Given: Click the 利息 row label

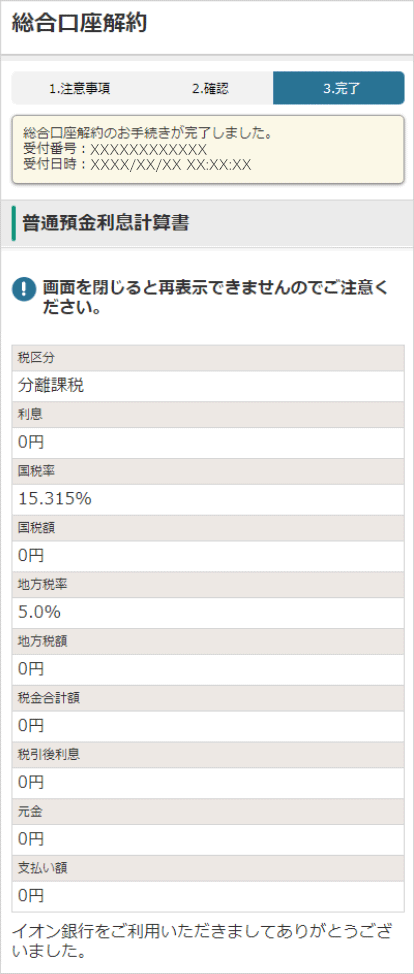Looking at the screenshot, I should [x=30, y=415].
